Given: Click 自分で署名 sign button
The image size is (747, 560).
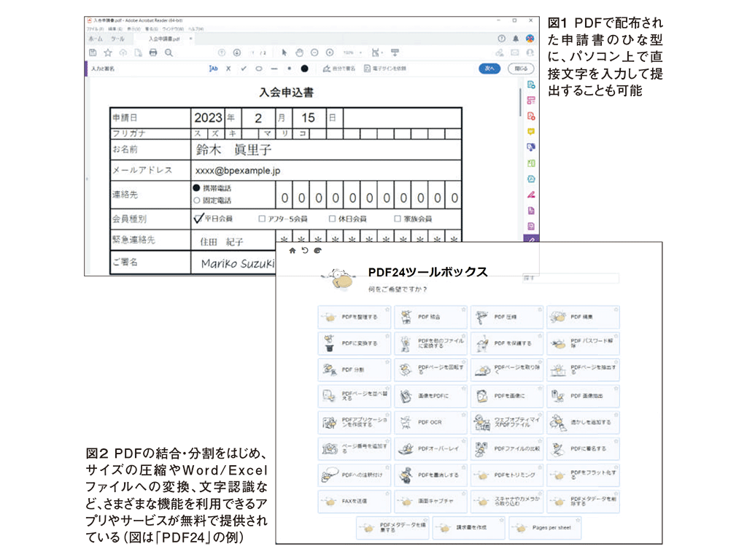Looking at the screenshot, I should [339, 69].
